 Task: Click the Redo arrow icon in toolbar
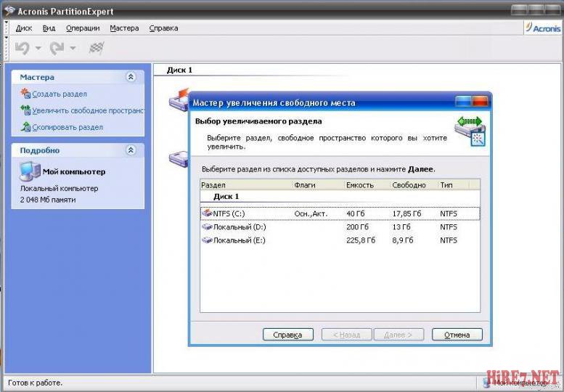[57, 48]
